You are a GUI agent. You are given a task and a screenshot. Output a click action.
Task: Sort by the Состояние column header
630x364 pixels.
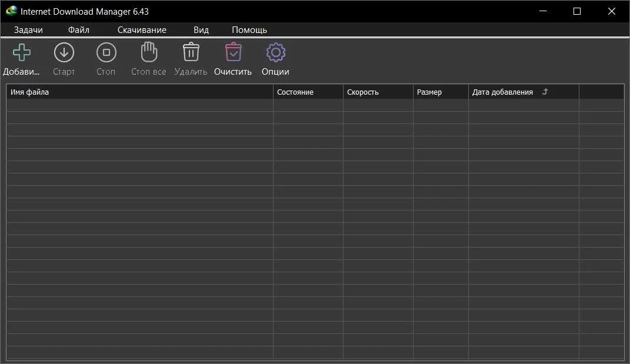[308, 92]
